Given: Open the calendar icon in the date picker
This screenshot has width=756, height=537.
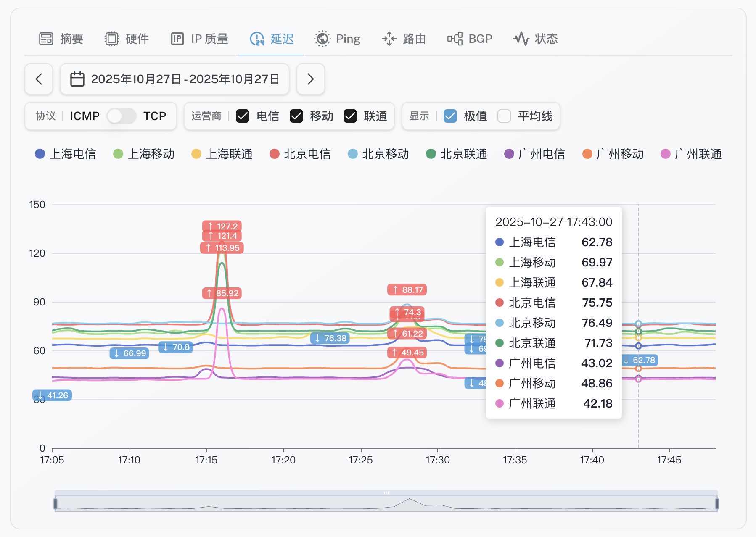Looking at the screenshot, I should click(x=78, y=79).
